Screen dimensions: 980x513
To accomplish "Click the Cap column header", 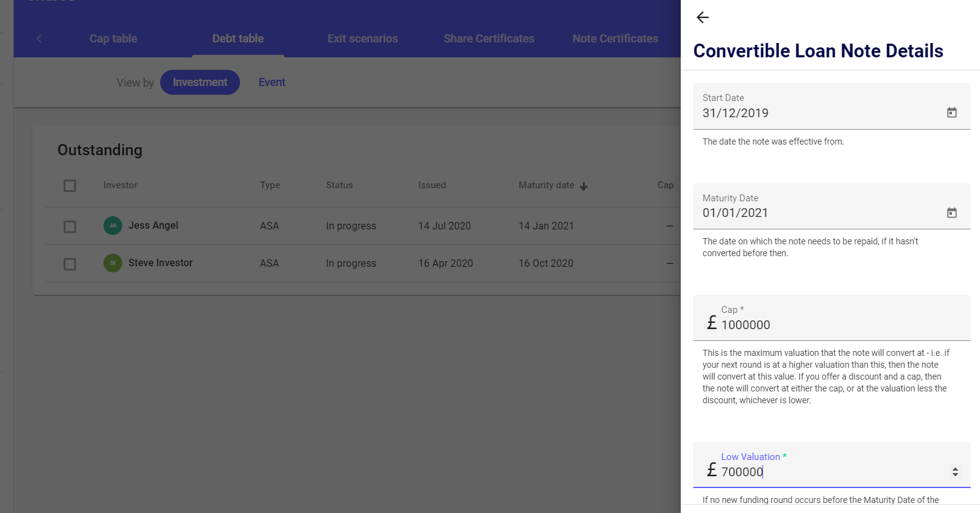I will (665, 185).
